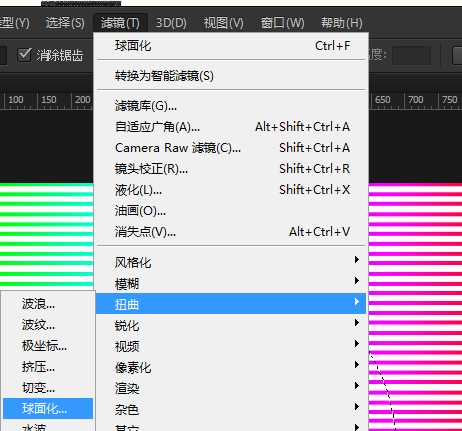Click the input field right of the menu
The height and width of the screenshot is (431, 462).
coord(411,55)
